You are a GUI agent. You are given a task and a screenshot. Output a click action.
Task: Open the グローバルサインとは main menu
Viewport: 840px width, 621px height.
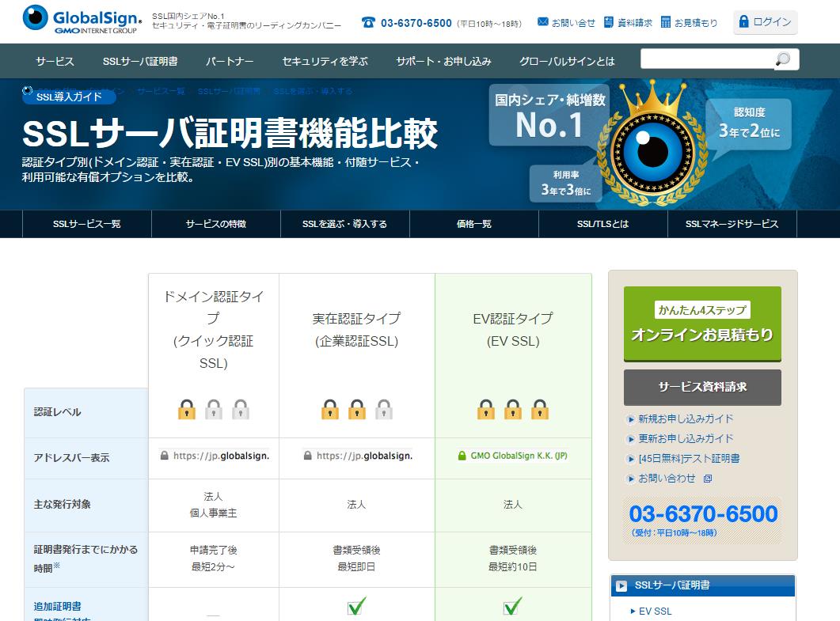point(567,62)
